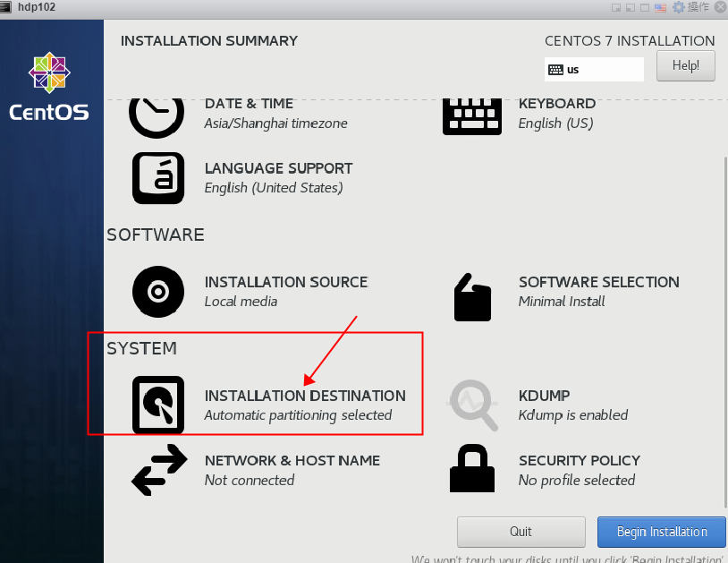Image resolution: width=728 pixels, height=563 pixels.
Task: Click the CENTOS 7 INSTALLATION label
Action: point(630,41)
